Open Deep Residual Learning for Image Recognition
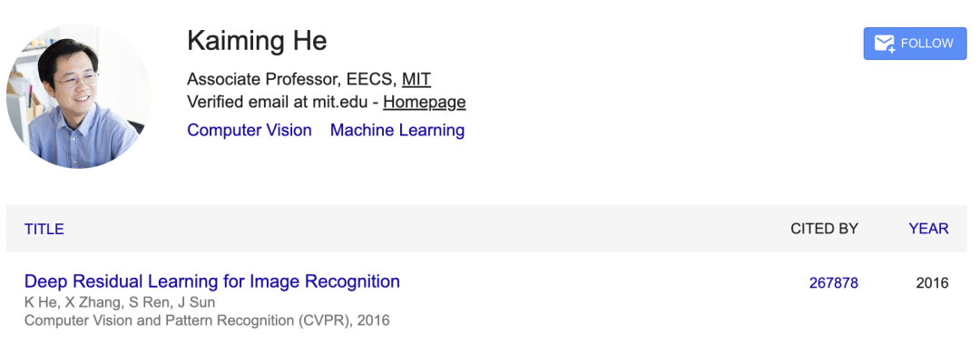This screenshot has width=980, height=344. pos(211,281)
